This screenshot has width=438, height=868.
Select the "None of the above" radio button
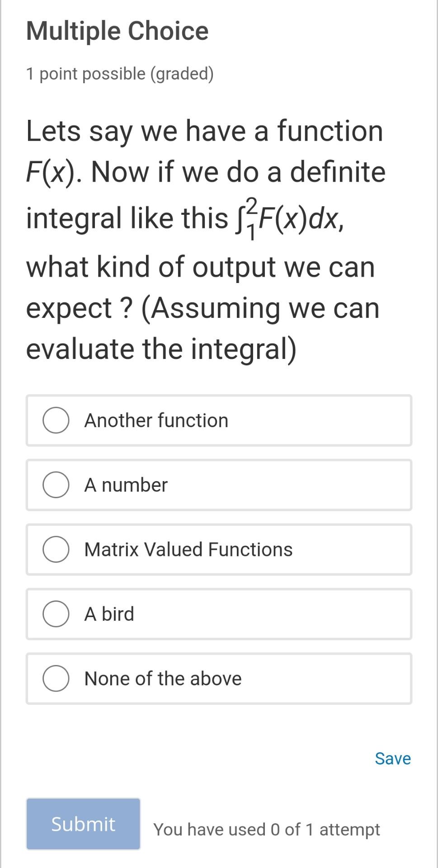[55, 678]
